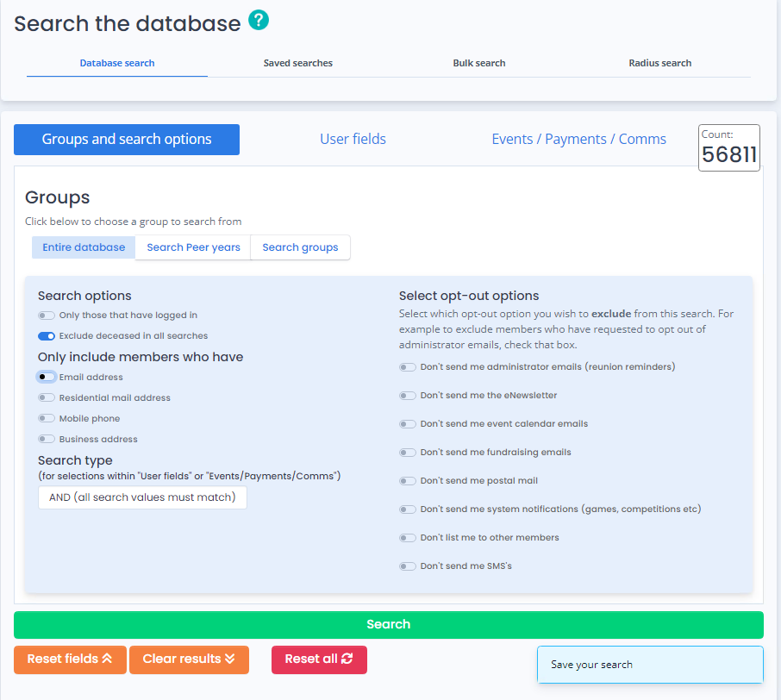Image resolution: width=781 pixels, height=700 pixels.
Task: Select the Search groups option
Action: coord(300,247)
